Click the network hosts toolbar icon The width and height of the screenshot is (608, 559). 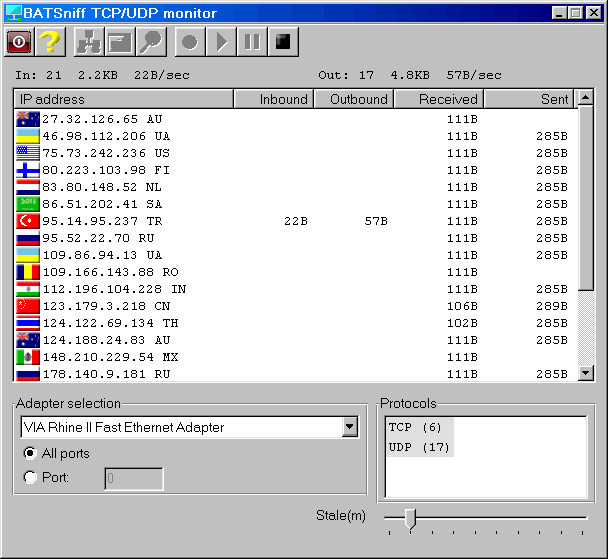click(x=89, y=41)
